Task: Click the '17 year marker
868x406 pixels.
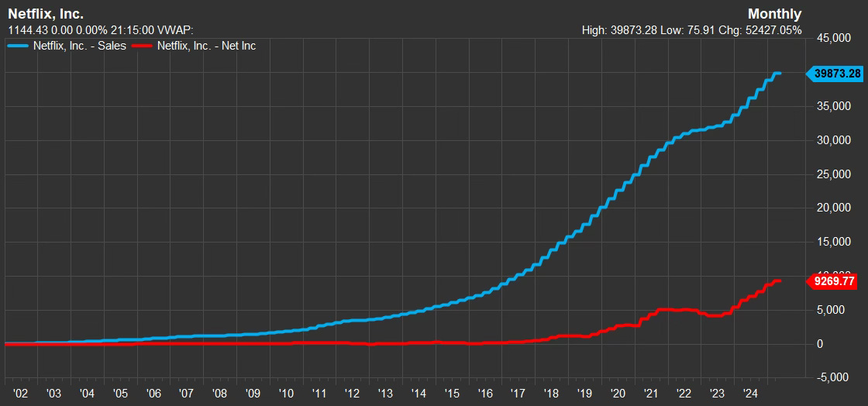Action: tap(518, 394)
